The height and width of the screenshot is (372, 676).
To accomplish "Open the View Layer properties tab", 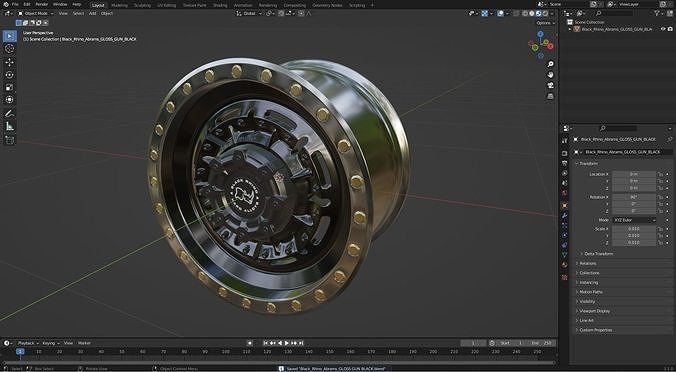I will 565,174.
